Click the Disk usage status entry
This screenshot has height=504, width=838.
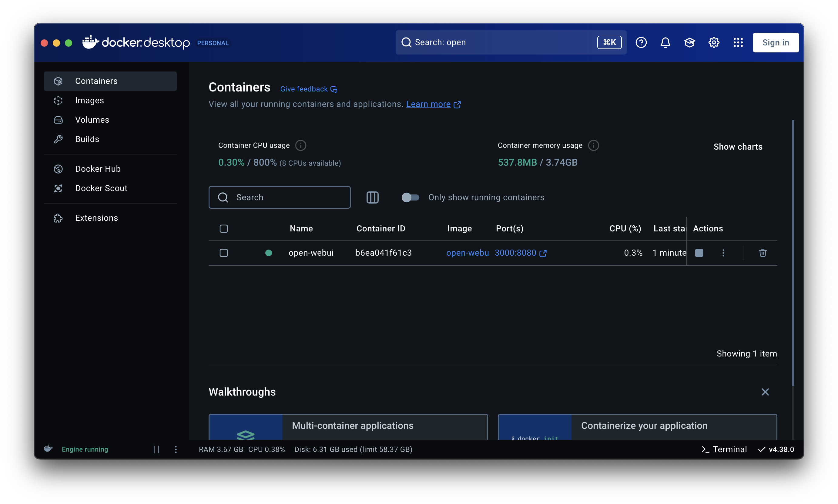(x=353, y=449)
